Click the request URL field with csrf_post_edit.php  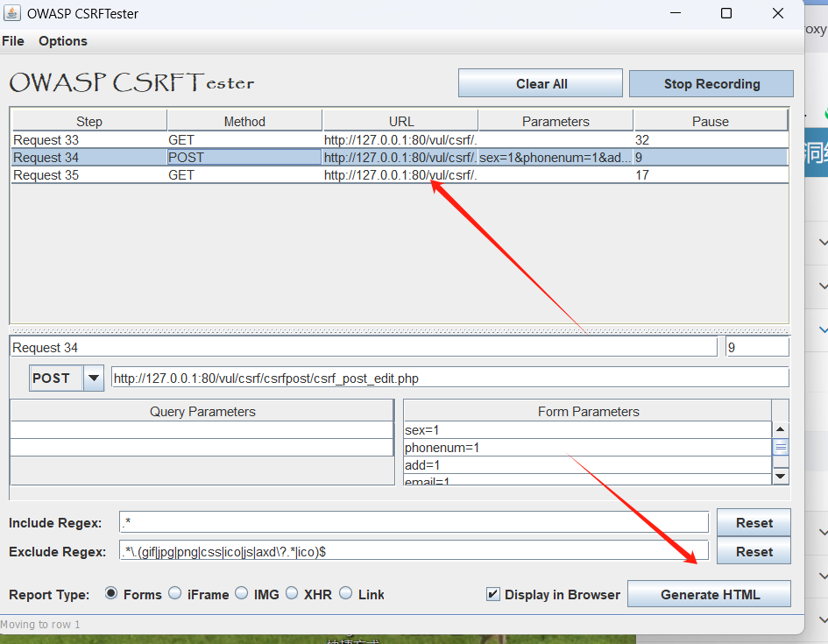[x=449, y=378]
